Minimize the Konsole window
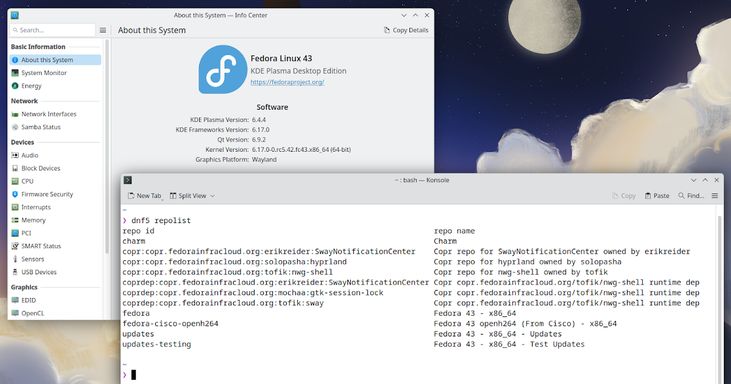The height and width of the screenshot is (384, 731). point(693,180)
